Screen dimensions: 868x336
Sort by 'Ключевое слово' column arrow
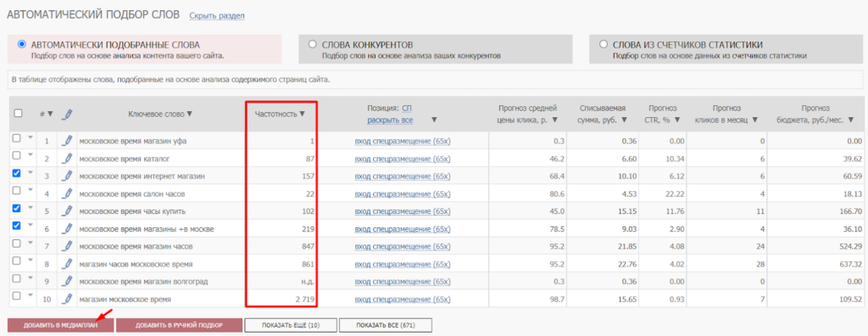189,114
